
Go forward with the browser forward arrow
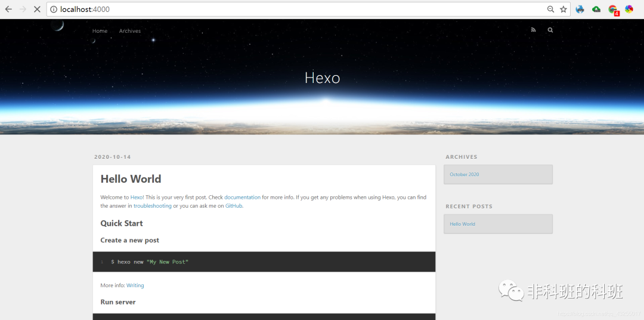coord(23,9)
